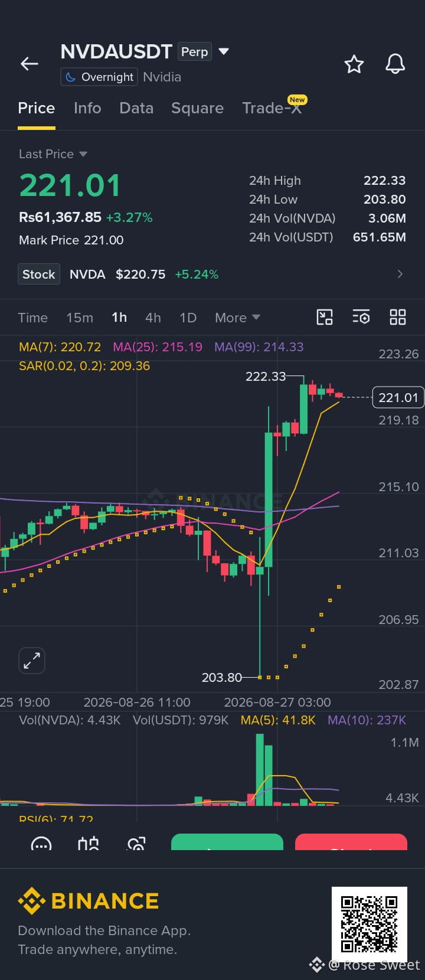Tap the Nvidia company name label

(x=162, y=77)
